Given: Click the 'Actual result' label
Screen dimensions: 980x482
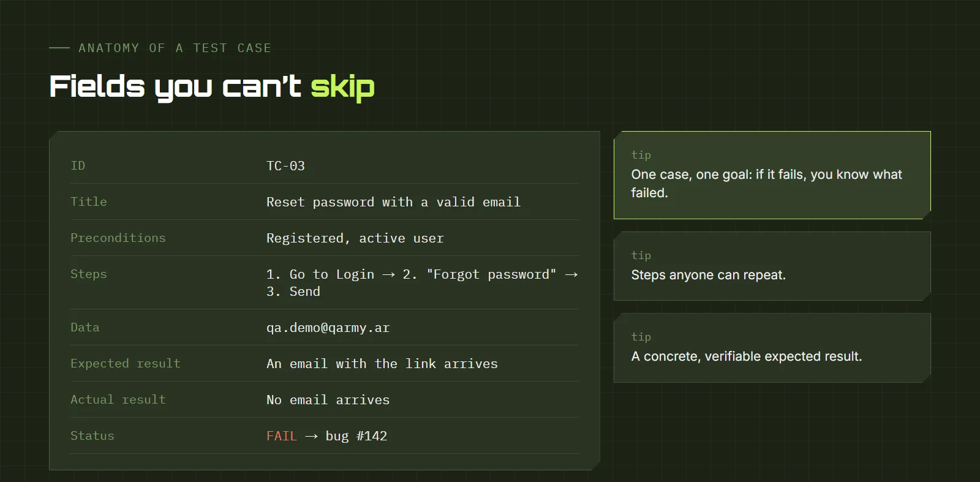Looking at the screenshot, I should point(118,399).
